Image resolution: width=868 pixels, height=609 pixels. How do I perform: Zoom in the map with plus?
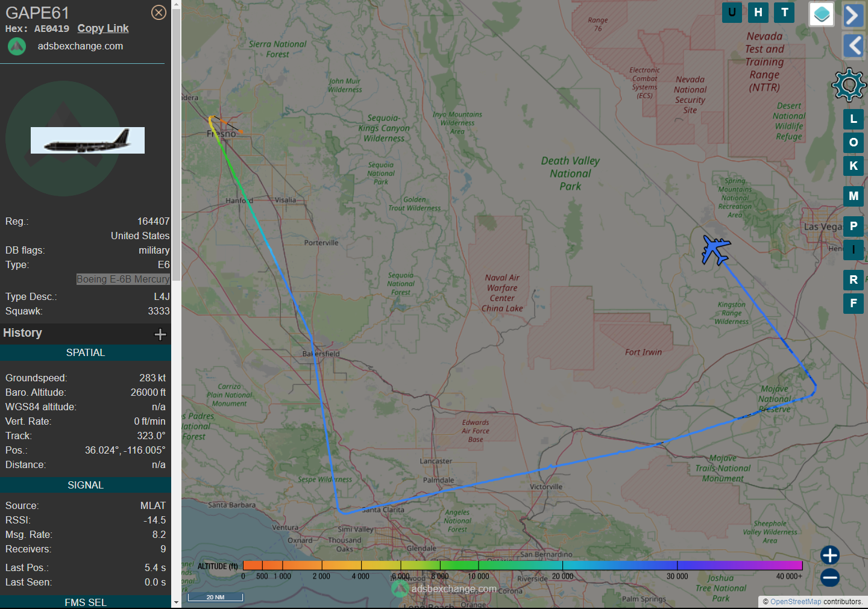pyautogui.click(x=830, y=555)
